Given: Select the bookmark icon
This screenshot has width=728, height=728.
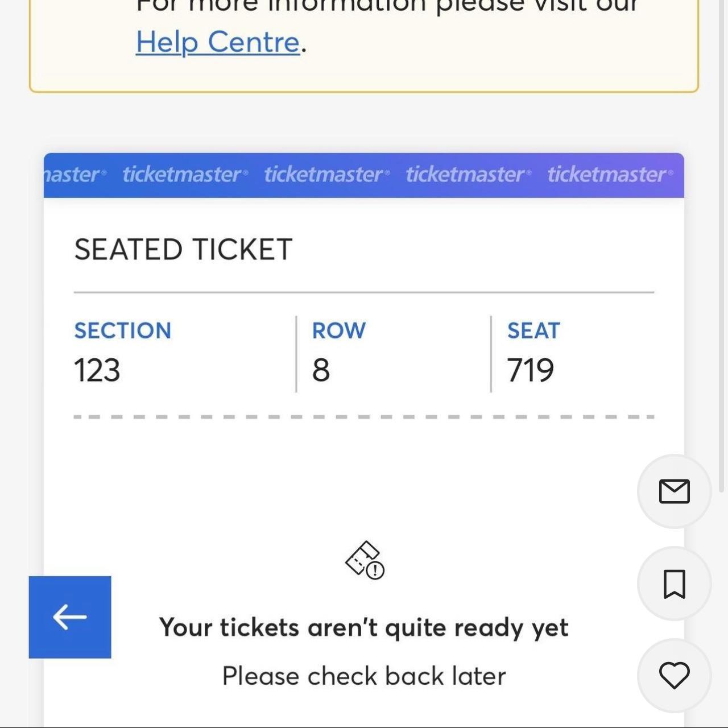Looking at the screenshot, I should pyautogui.click(x=673, y=585).
